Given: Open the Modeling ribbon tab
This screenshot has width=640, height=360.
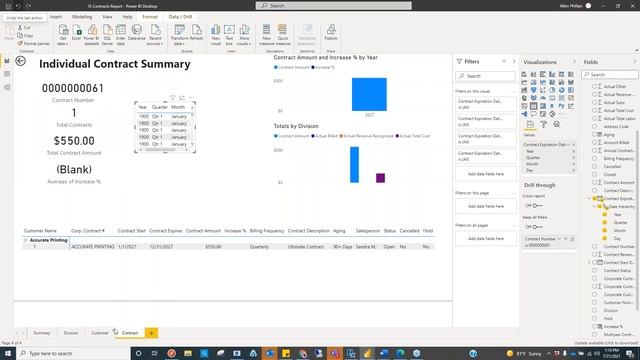Looking at the screenshot, I should [82, 17].
